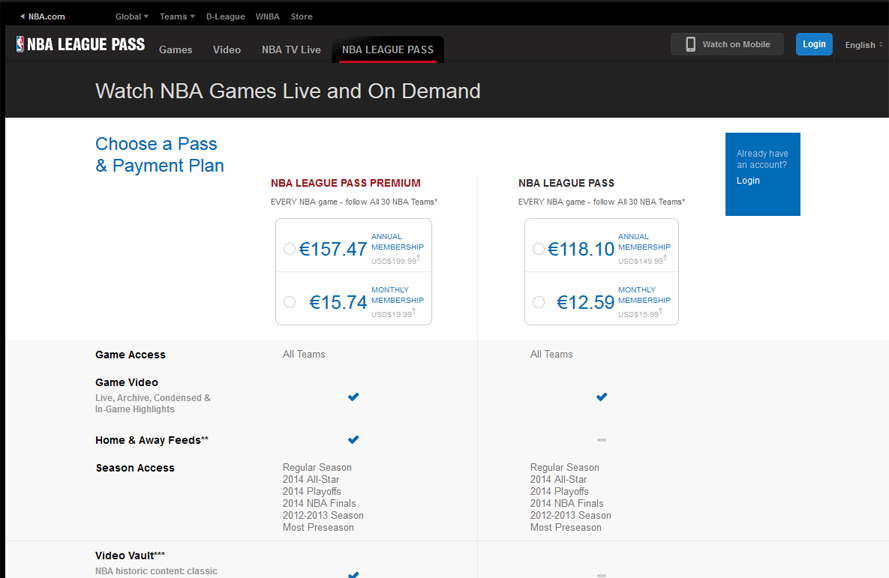
Task: Switch to the Video tab
Action: 227,50
